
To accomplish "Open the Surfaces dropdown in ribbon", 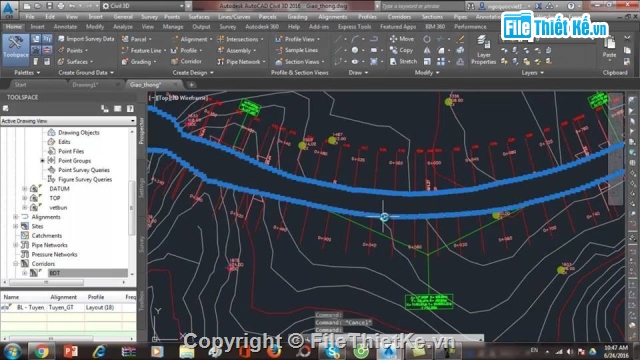I will 76,62.
